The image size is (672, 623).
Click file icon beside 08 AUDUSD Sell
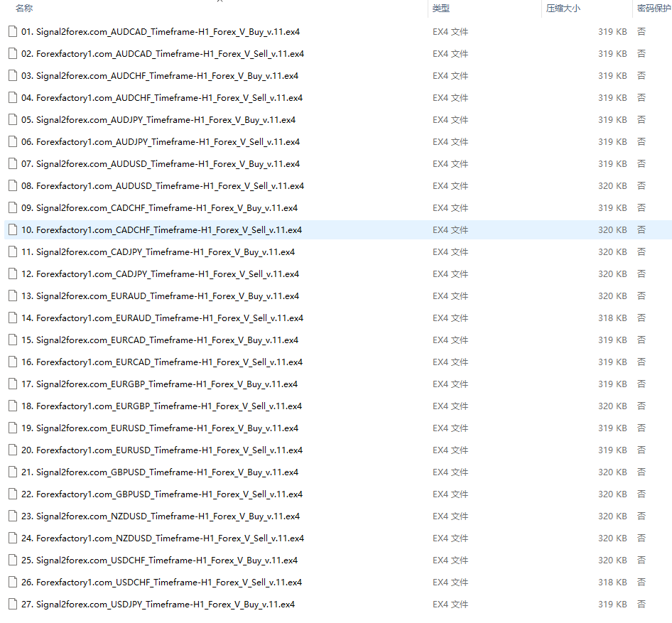13,185
